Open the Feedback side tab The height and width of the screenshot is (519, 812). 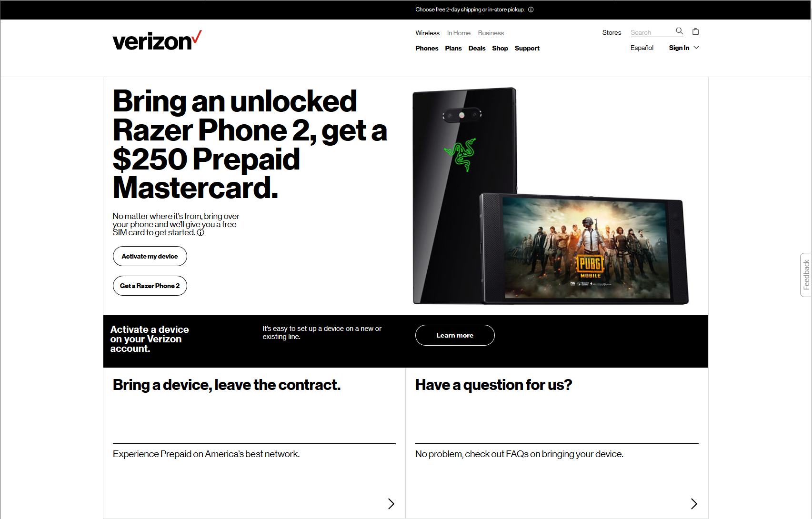coord(806,275)
